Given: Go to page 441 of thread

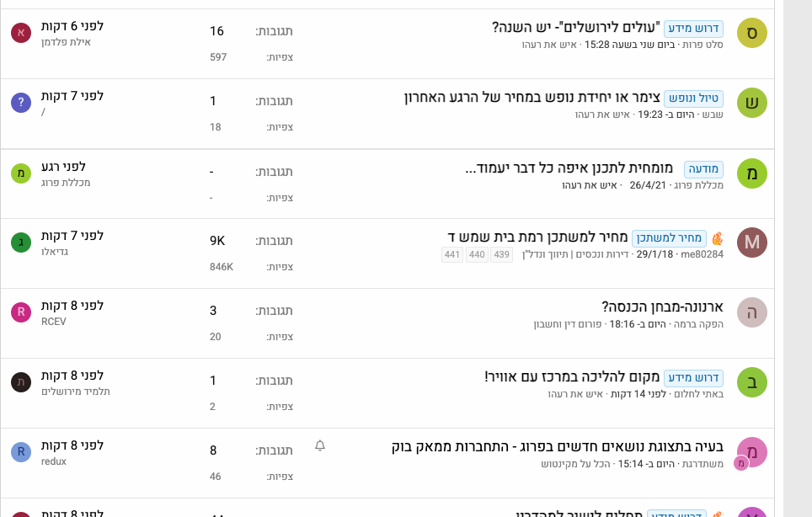Looking at the screenshot, I should tap(452, 254).
